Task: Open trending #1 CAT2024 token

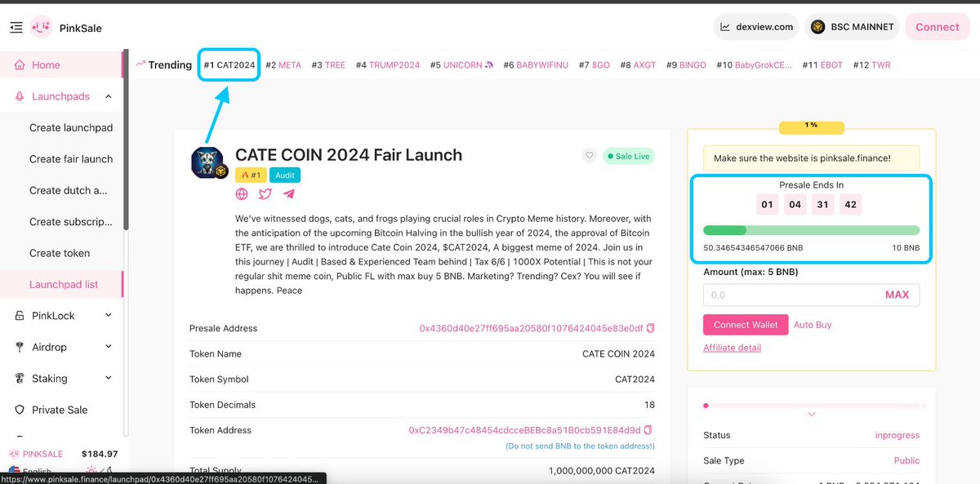Action: (x=229, y=64)
